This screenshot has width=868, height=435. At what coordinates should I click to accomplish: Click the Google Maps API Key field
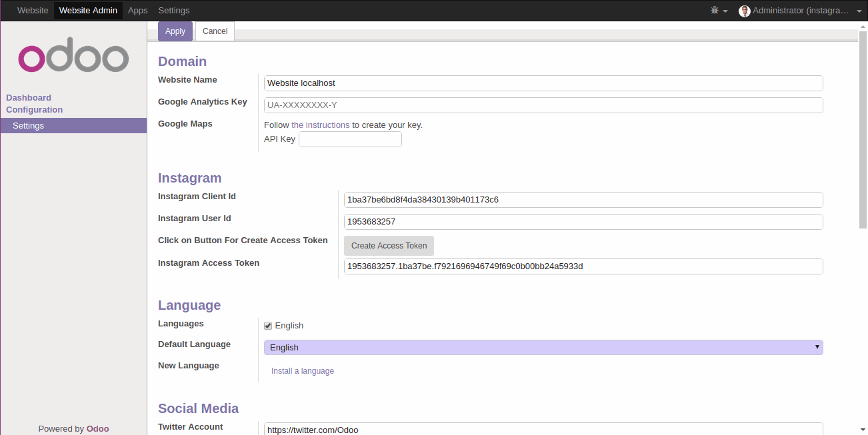(350, 139)
